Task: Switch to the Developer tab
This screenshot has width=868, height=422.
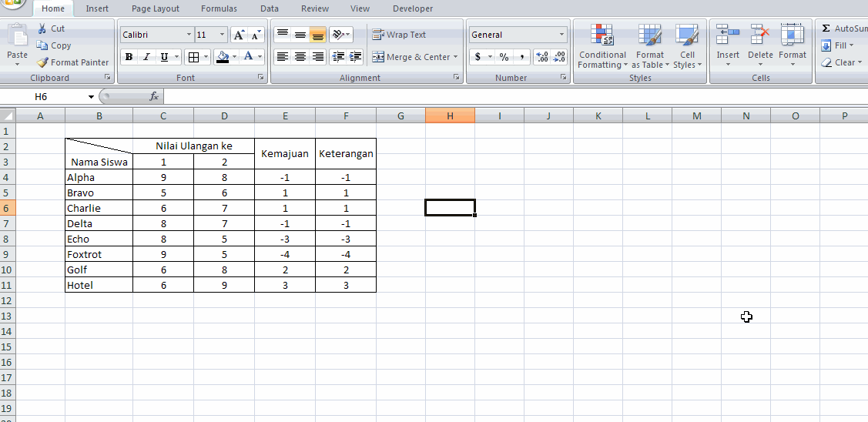Action: tap(413, 8)
